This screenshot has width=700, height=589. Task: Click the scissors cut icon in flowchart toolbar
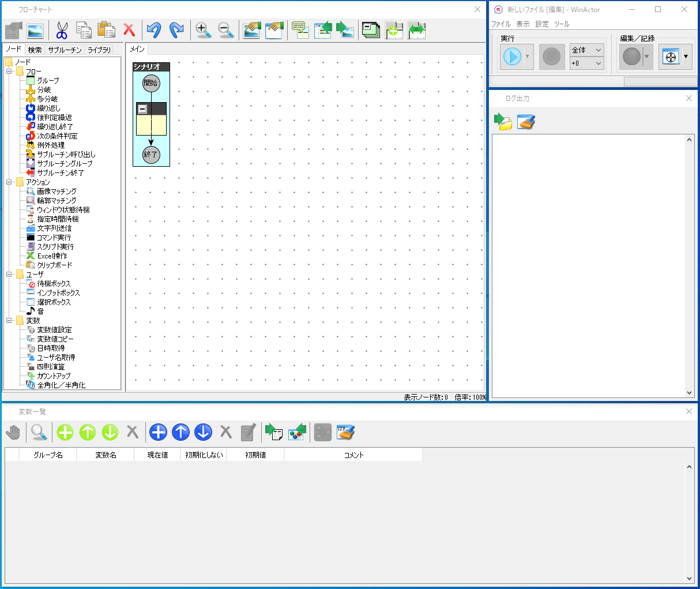(62, 30)
